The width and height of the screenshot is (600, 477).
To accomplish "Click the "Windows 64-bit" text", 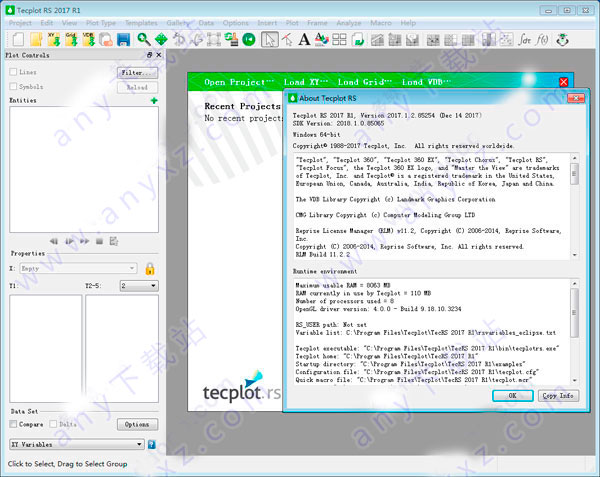I will tap(316, 135).
